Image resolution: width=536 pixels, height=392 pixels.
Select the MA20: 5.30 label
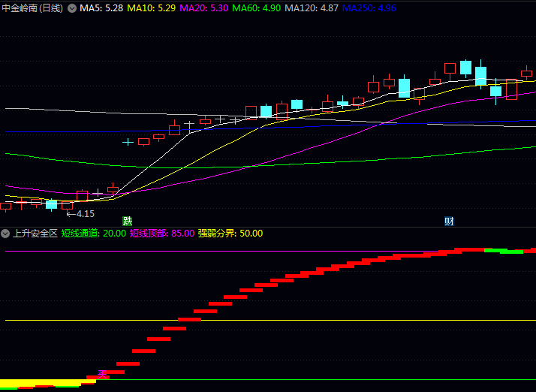click(203, 8)
